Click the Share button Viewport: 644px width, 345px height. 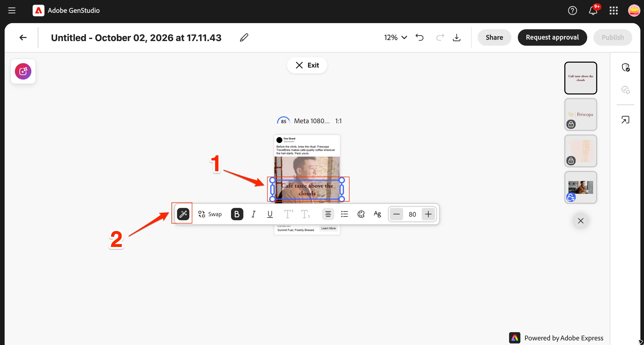[x=494, y=37]
